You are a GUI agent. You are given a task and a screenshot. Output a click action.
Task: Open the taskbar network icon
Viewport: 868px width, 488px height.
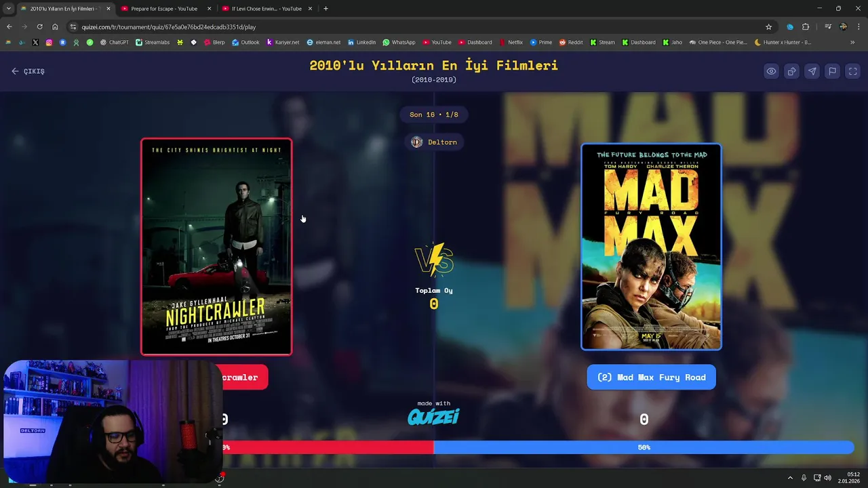click(816, 478)
